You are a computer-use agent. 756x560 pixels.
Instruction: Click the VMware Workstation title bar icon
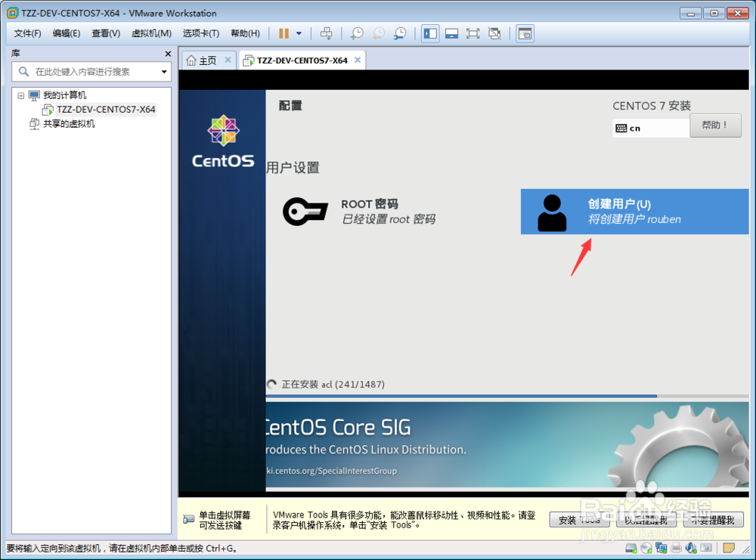tap(13, 13)
